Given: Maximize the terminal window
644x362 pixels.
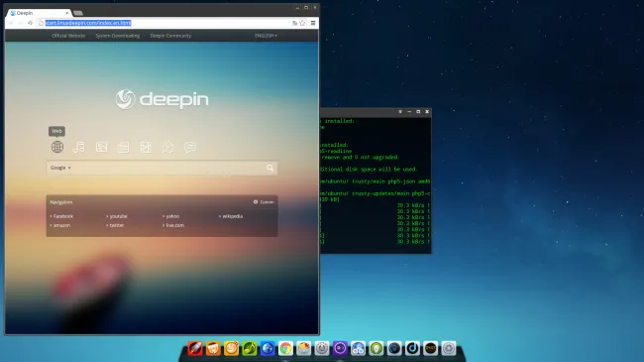Looking at the screenshot, I should tap(418, 111).
